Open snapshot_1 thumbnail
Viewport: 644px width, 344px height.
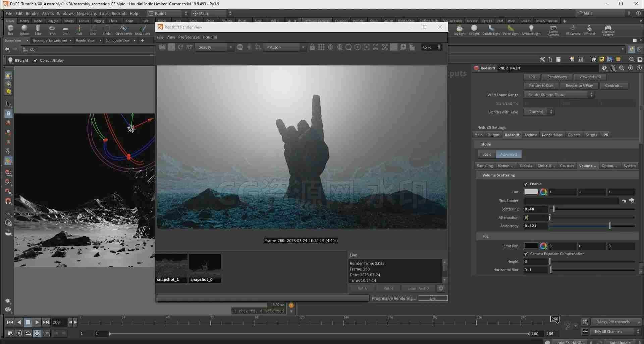point(171,268)
